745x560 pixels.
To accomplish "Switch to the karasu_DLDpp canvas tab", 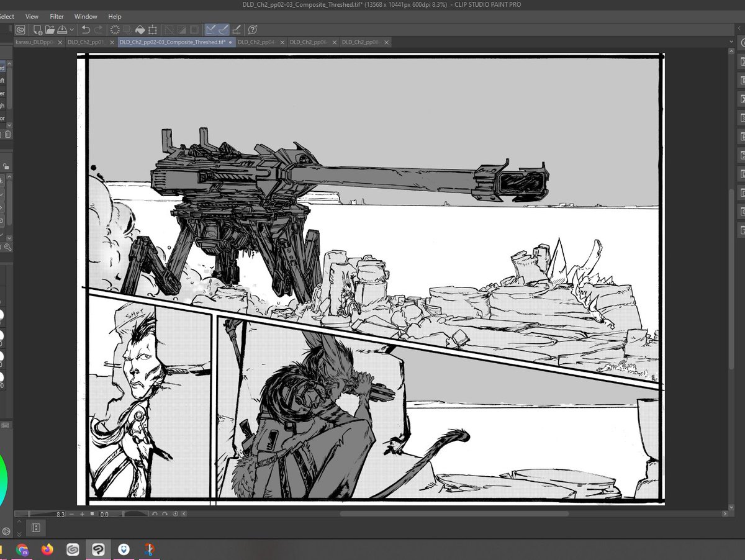I will 35,42.
